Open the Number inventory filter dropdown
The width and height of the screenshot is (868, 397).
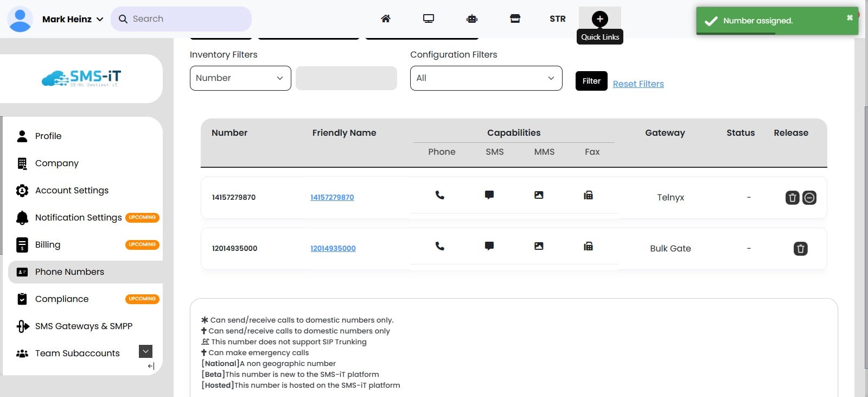tap(240, 78)
